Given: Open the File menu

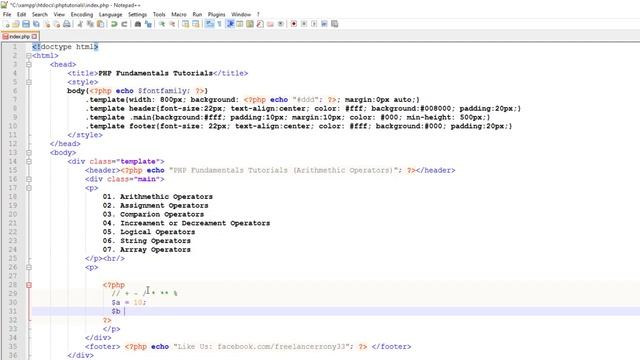Looking at the screenshot, I should pyautogui.click(x=7, y=14).
